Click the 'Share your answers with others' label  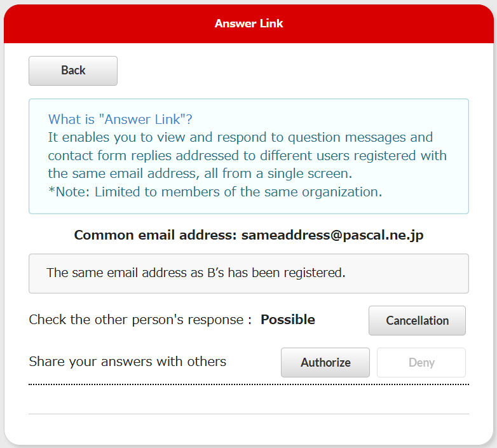[x=127, y=362]
